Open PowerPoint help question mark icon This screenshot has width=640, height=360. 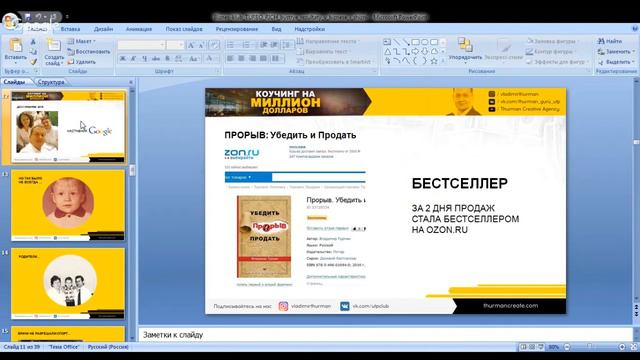[x=635, y=29]
